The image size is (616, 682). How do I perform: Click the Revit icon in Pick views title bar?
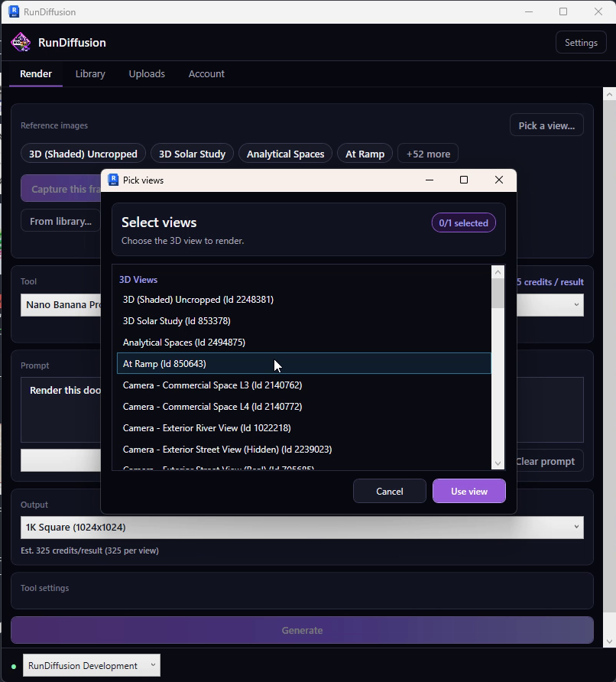(x=113, y=180)
